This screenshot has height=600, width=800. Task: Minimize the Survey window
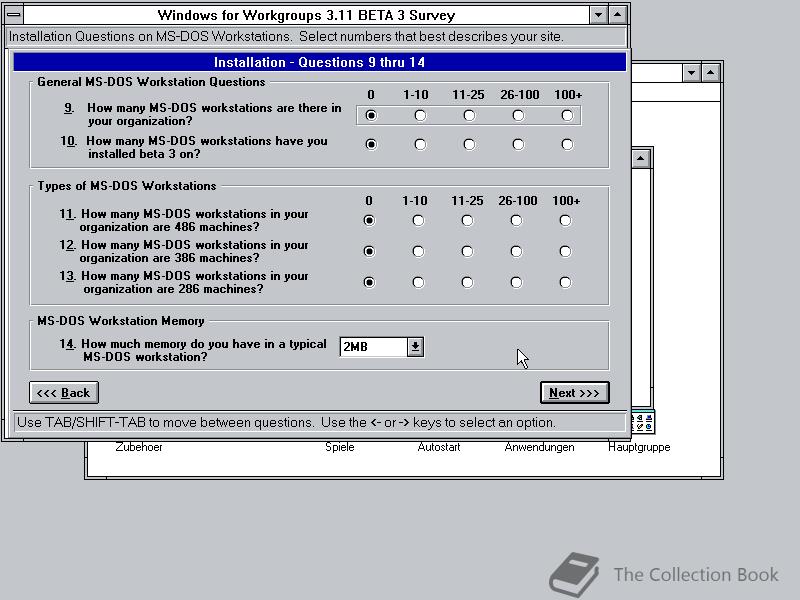click(598, 15)
